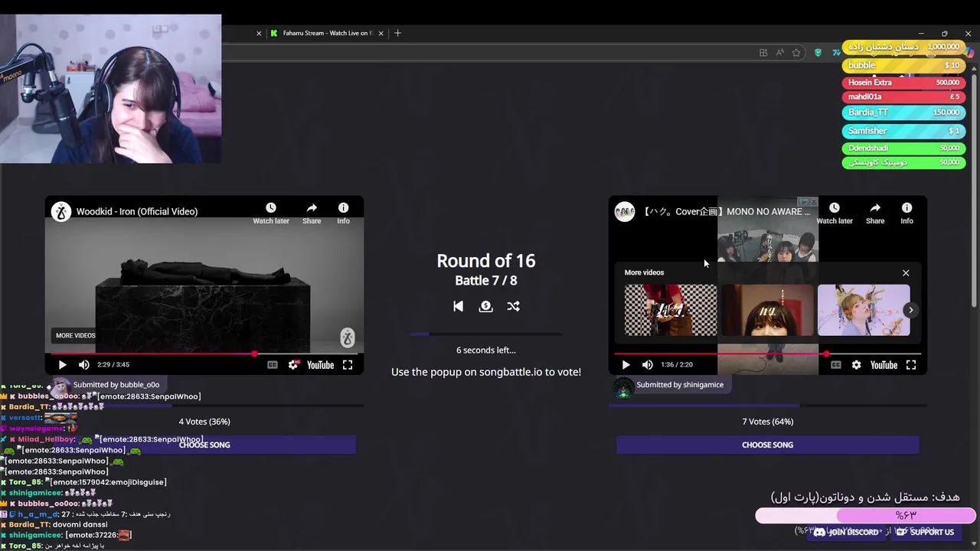This screenshot has height=551, width=980.
Task: Go back to previous battle
Action: coord(458,306)
